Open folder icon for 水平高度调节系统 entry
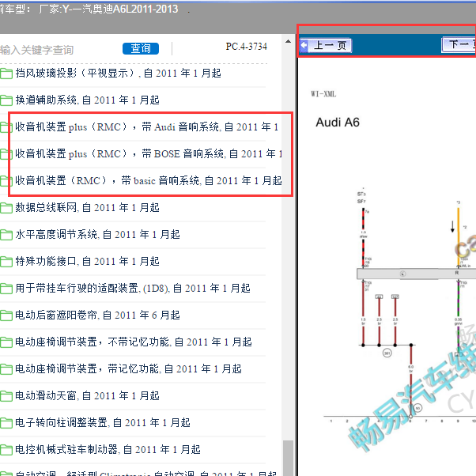476x476 pixels. (x=6, y=235)
